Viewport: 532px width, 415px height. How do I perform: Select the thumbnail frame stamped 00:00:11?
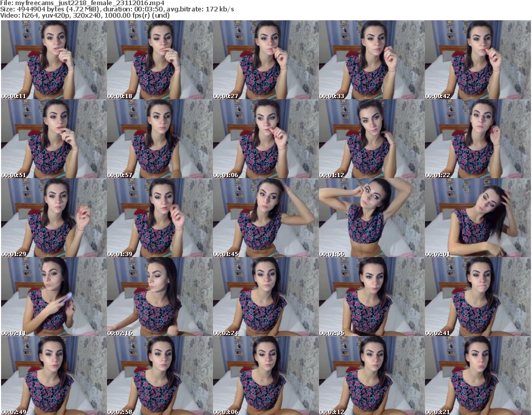pos(54,60)
